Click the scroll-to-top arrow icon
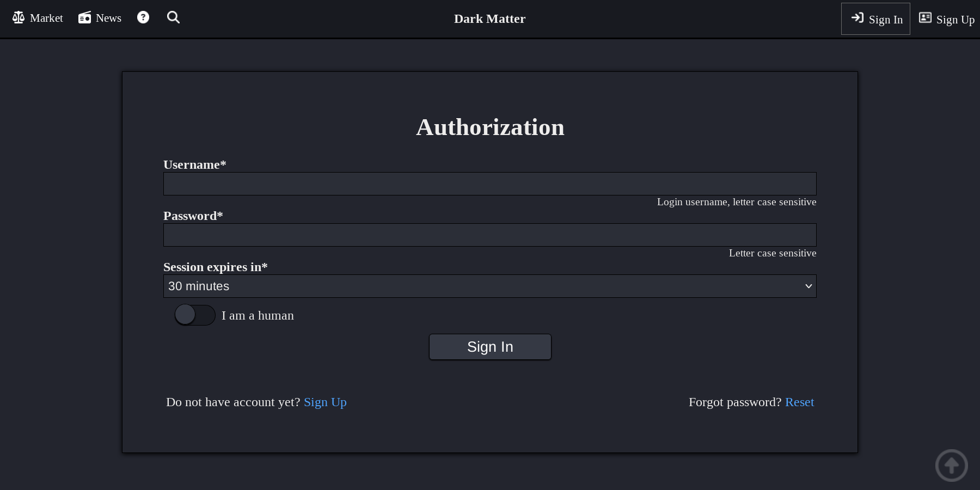 [951, 465]
